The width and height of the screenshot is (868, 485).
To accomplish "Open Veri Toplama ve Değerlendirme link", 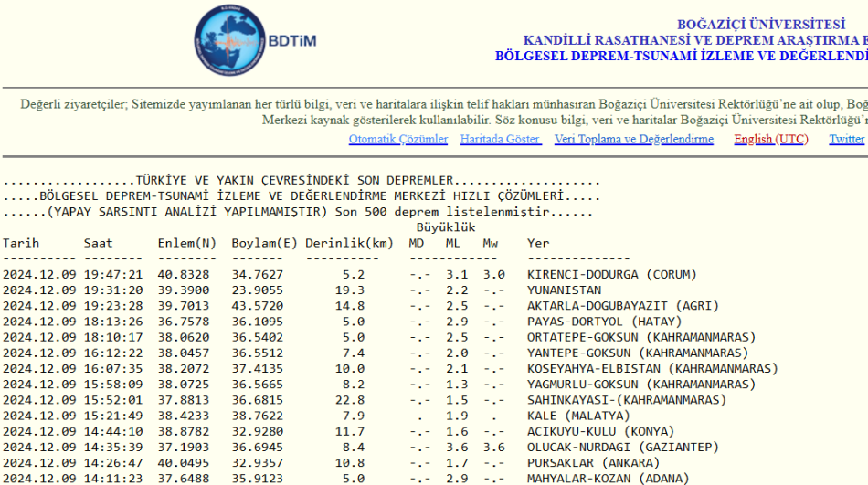I will 634,139.
